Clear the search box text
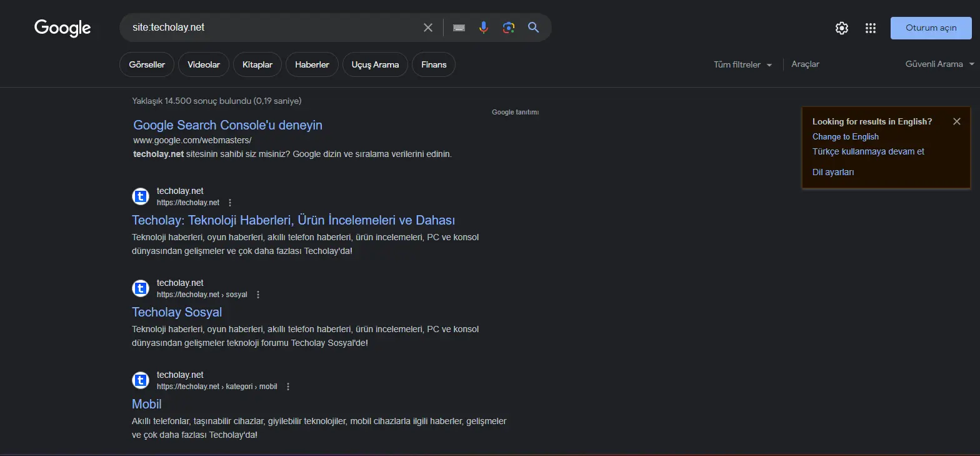Screen dimensions: 980x456 click(428, 28)
